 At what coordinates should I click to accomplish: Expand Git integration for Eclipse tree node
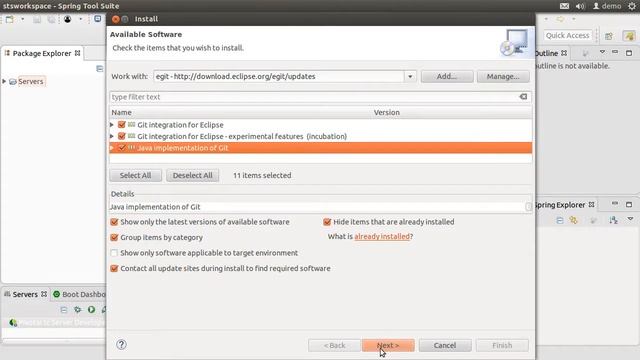[112, 124]
